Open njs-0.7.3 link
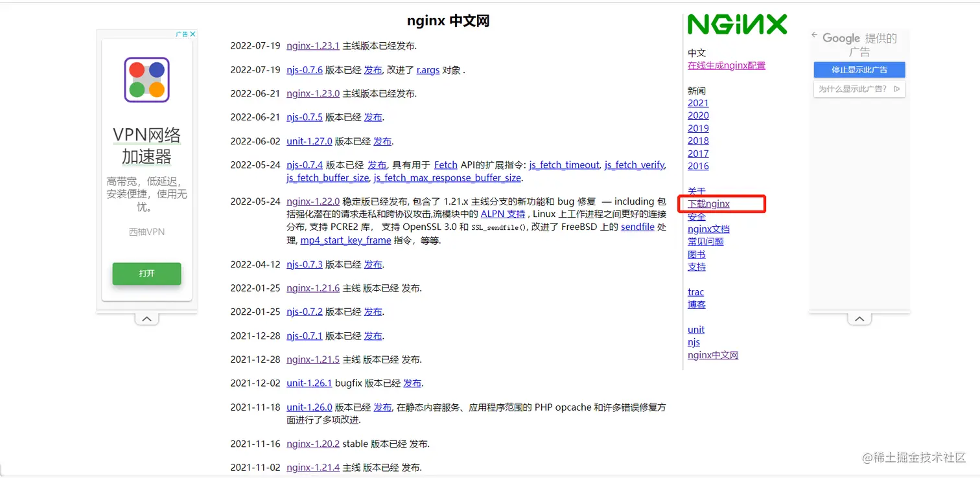Image resolution: width=980 pixels, height=478 pixels. click(x=305, y=264)
